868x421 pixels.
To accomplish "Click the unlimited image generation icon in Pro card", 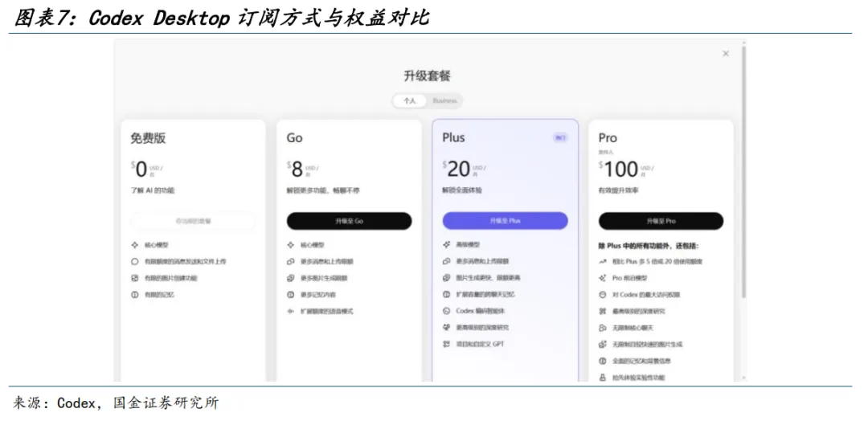I will [x=603, y=344].
